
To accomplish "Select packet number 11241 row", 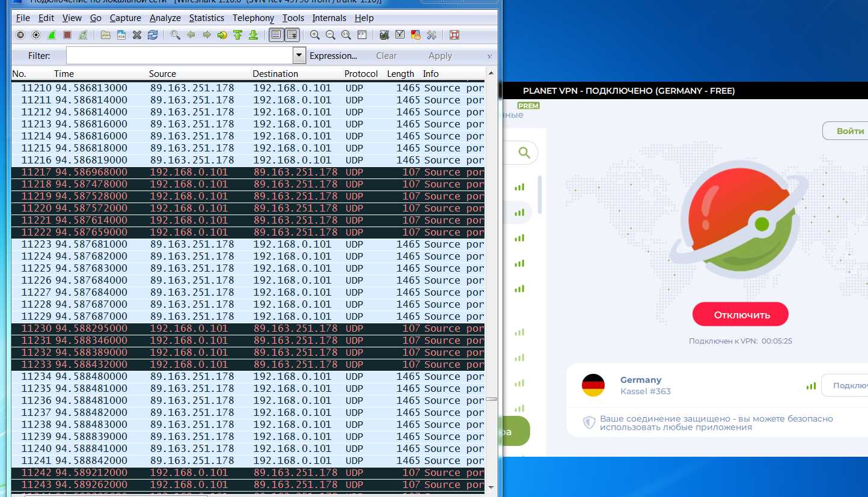I will point(248,461).
